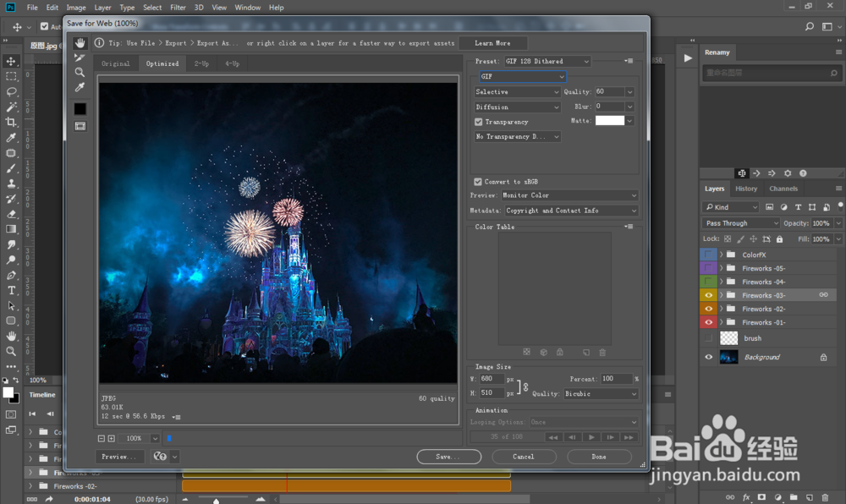Hide the Fireworks -03- layer group
Image resolution: width=846 pixels, height=504 pixels.
coord(708,295)
